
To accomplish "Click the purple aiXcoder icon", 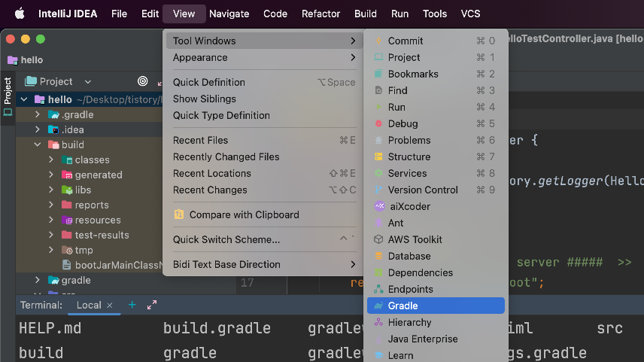I will [x=379, y=206].
